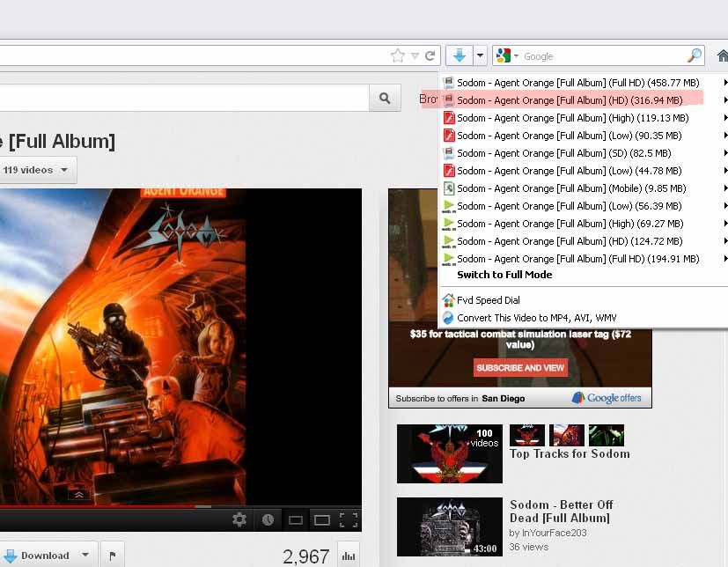Click the YouTube search button
Image resolution: width=728 pixels, height=567 pixels.
click(x=385, y=98)
